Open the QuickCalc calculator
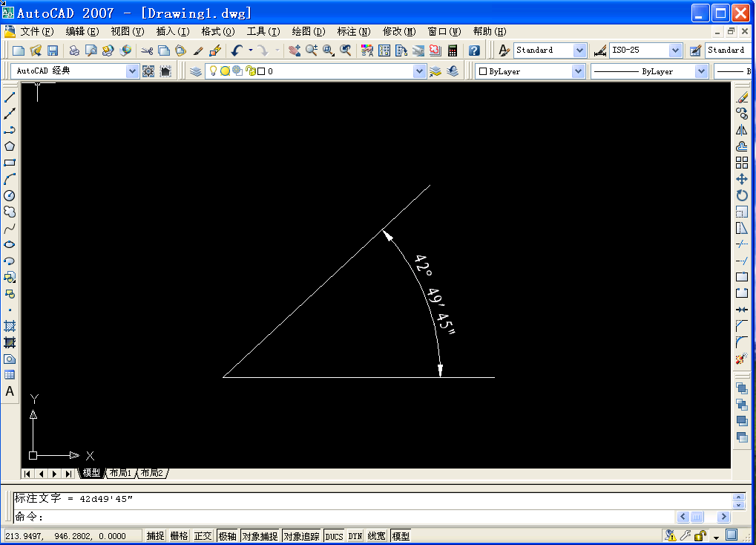756x545 pixels. click(453, 50)
